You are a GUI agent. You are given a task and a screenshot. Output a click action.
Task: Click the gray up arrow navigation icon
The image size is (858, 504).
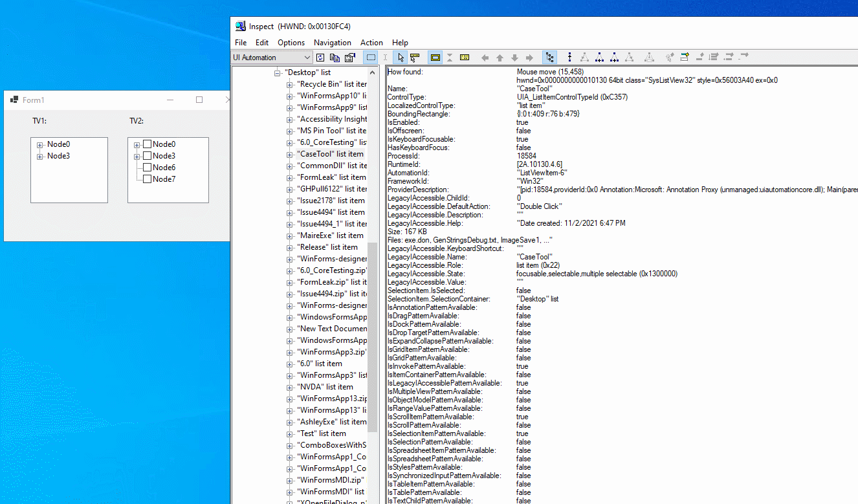(x=500, y=58)
